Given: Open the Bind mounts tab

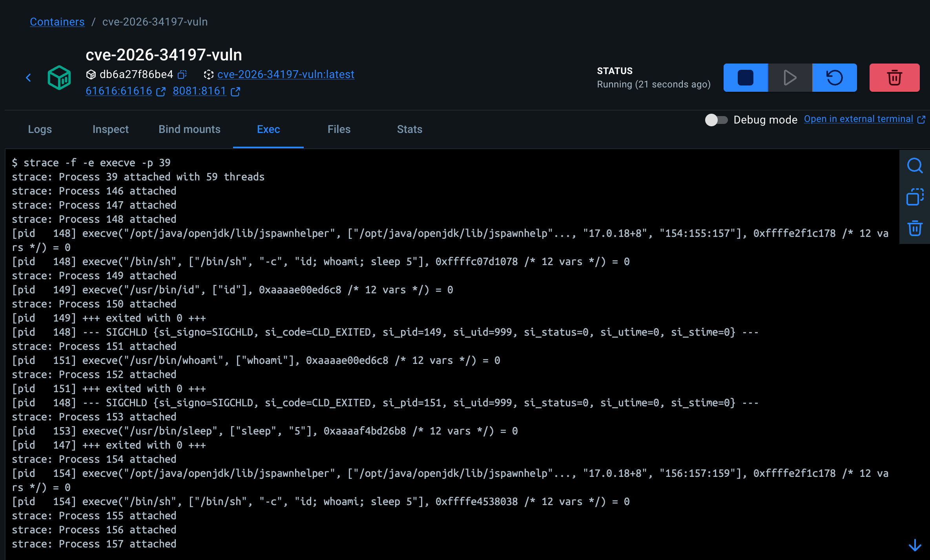Looking at the screenshot, I should pyautogui.click(x=190, y=129).
